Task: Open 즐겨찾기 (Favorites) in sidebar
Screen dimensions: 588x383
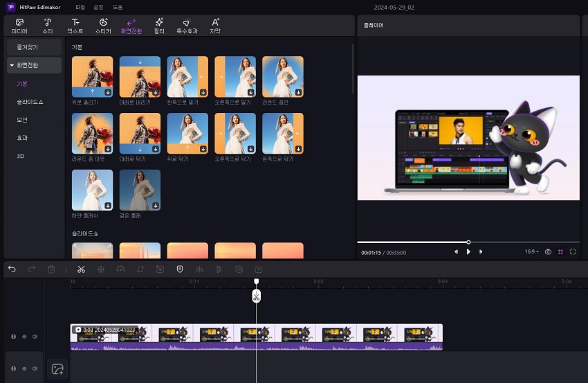Action: (x=34, y=47)
